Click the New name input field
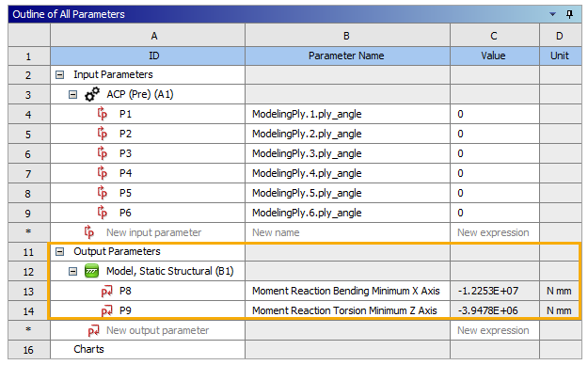 (x=347, y=232)
